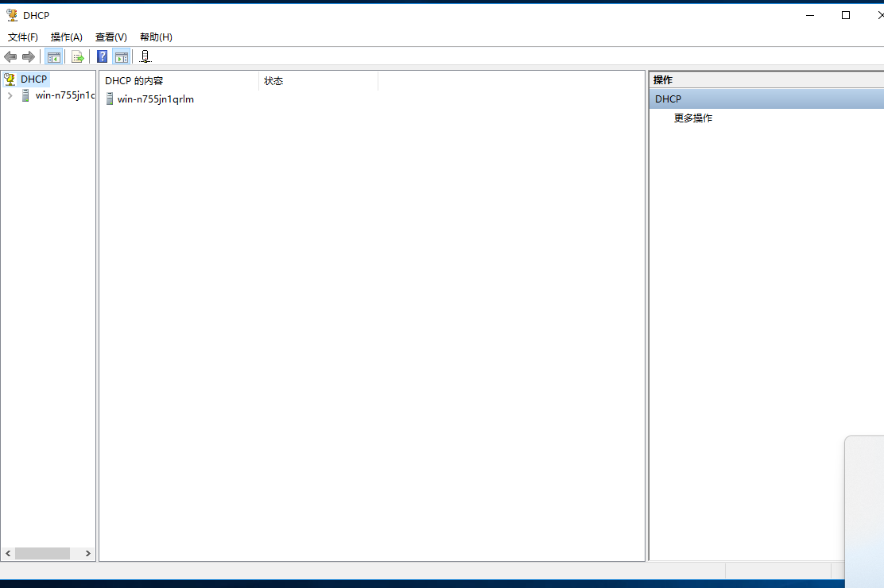The height and width of the screenshot is (588, 884).
Task: Click the Export list toolbar icon
Action: 77,57
